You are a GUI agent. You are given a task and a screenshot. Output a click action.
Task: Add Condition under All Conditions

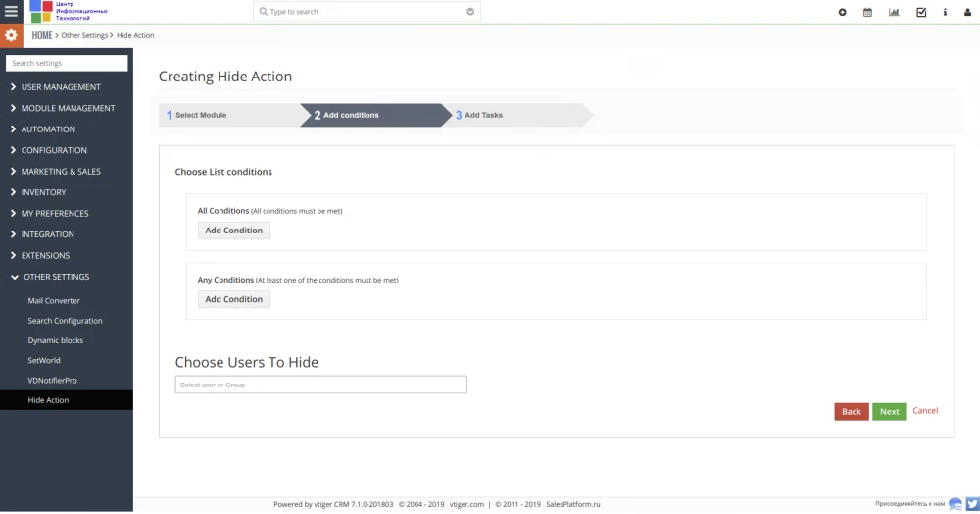233,231
